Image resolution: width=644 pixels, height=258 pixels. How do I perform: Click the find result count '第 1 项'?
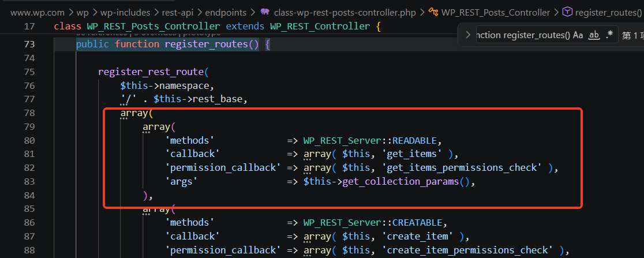(x=632, y=35)
